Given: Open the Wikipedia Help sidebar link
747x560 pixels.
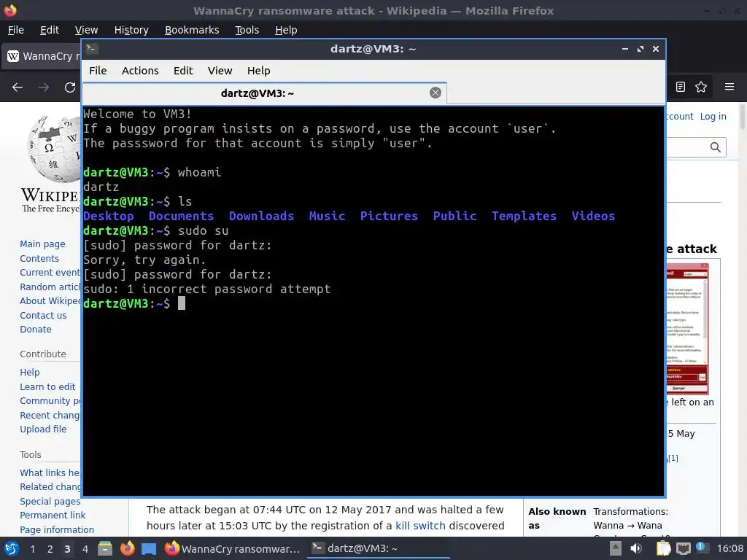Looking at the screenshot, I should pos(29,372).
